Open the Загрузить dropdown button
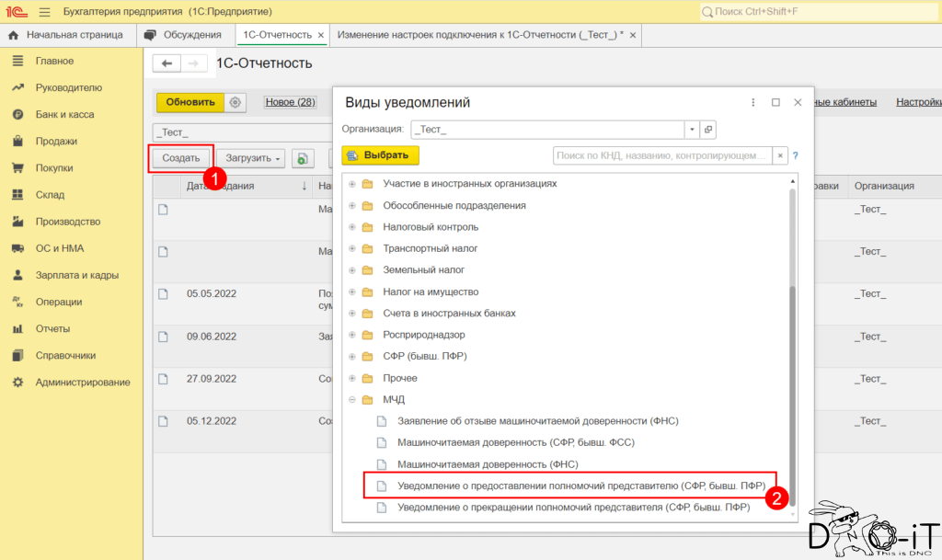Screen dimensions: 942x560 (250, 158)
